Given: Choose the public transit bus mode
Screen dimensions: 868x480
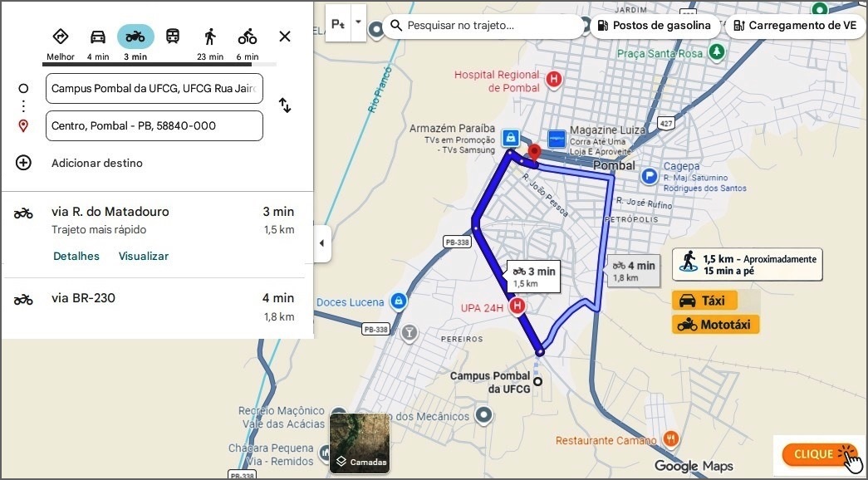Looking at the screenshot, I should tap(173, 37).
